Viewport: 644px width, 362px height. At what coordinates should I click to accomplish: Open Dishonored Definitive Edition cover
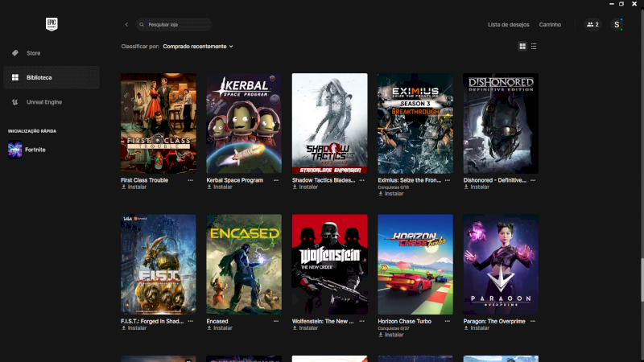point(501,123)
